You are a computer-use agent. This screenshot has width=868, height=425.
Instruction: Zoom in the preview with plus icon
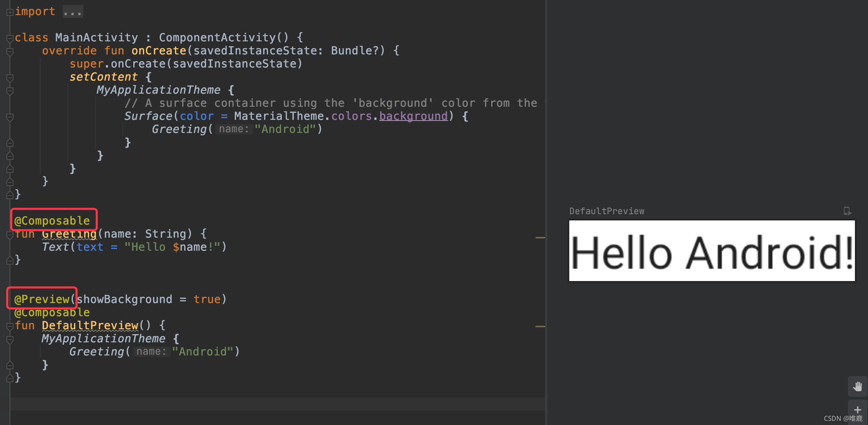point(857,410)
